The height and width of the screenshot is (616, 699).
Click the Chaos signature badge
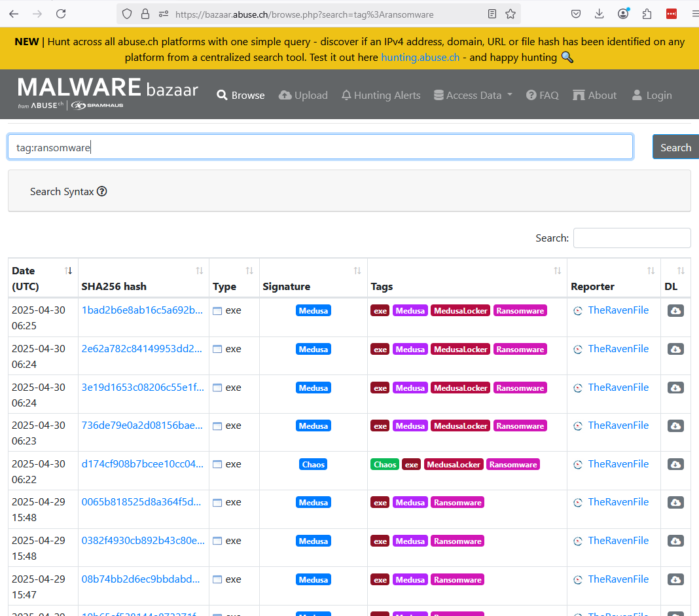click(x=314, y=464)
